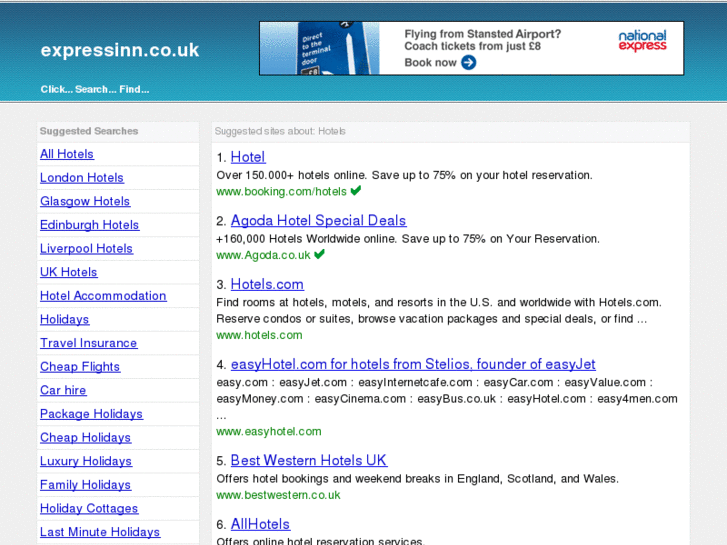Open Luxury Holidays link
This screenshot has width=727, height=545.
tap(86, 462)
